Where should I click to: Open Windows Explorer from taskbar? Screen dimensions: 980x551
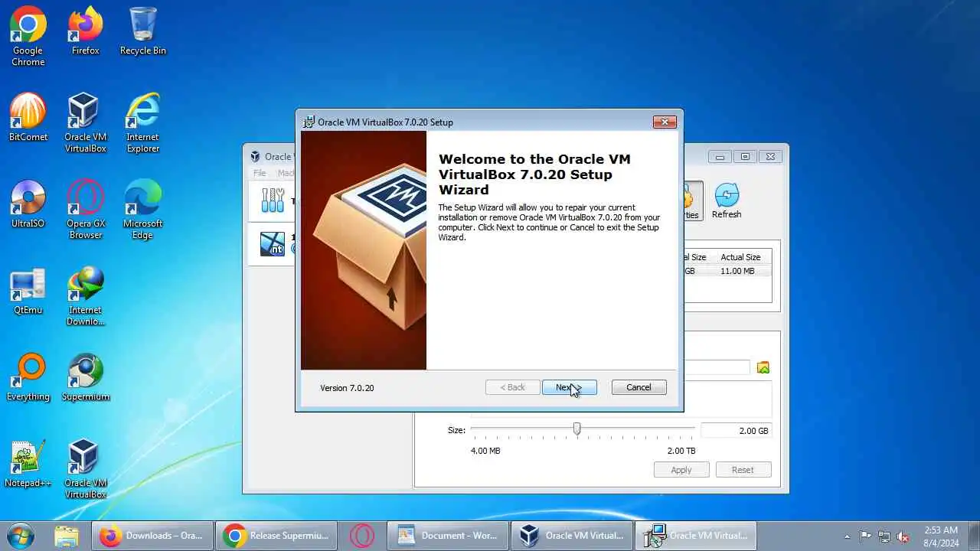[x=67, y=536]
